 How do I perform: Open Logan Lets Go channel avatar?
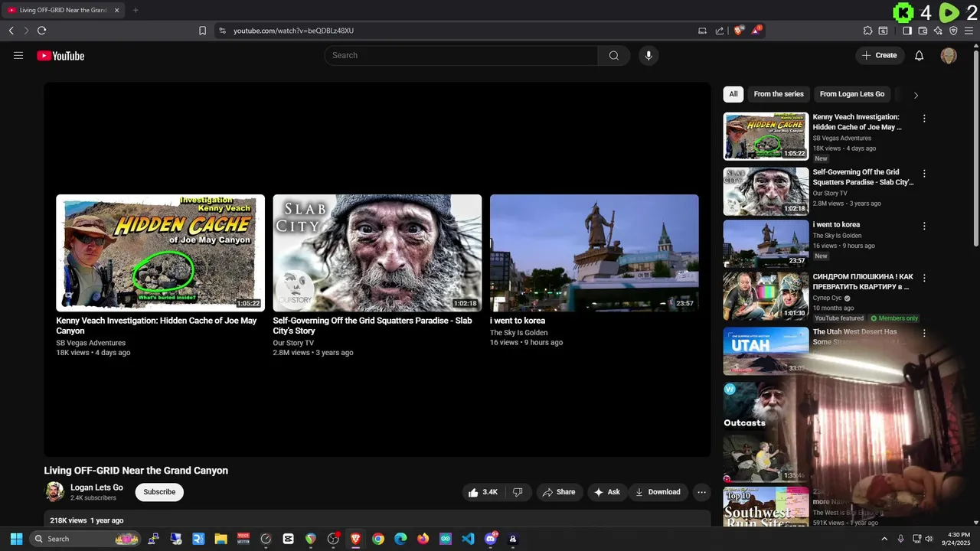[x=54, y=491]
